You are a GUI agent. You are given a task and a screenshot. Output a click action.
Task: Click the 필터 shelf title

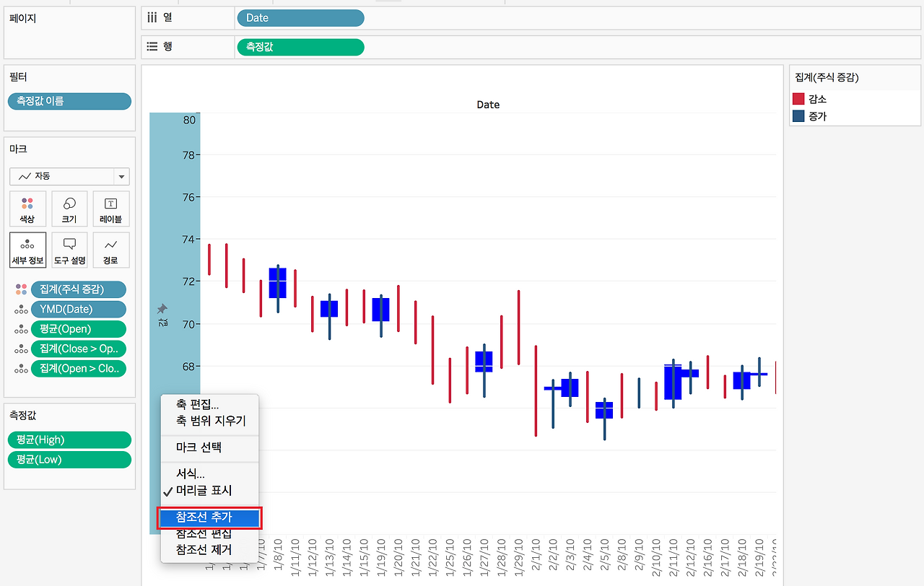(x=18, y=77)
